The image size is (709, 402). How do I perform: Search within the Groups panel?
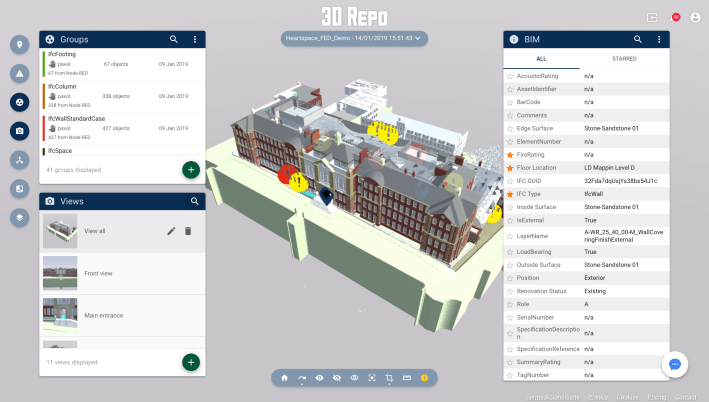tap(174, 39)
